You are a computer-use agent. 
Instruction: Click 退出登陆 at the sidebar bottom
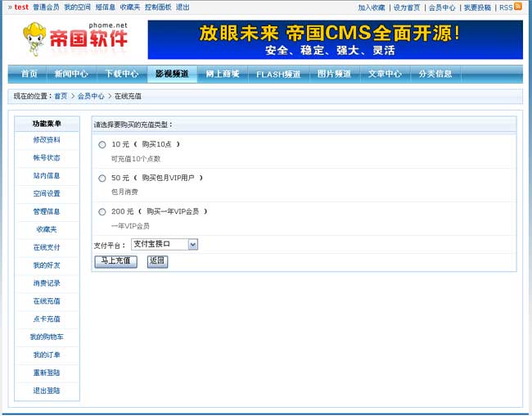click(47, 391)
